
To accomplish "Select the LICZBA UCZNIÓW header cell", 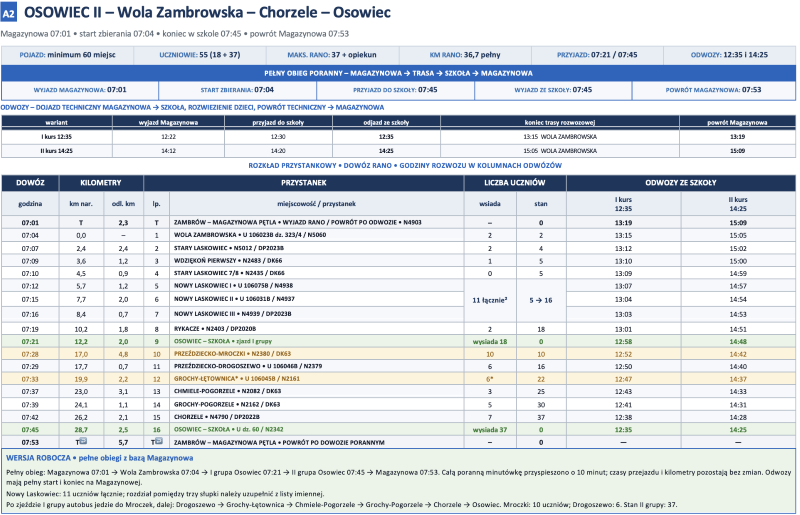I will click(515, 183).
